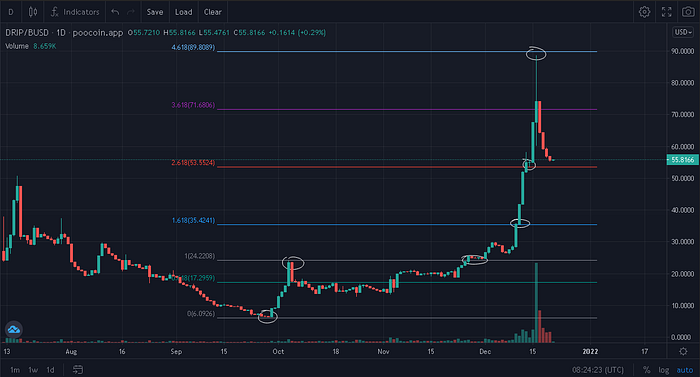Select the 2.618(53.5524) Fibonacci level label
This screenshot has width=700, height=377.
pos(193,163)
